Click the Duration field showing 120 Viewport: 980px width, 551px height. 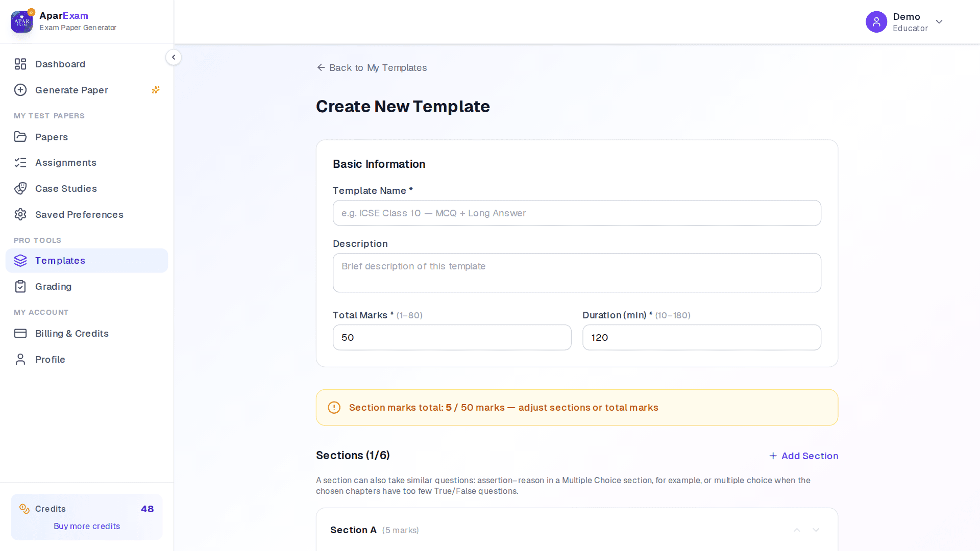click(701, 337)
